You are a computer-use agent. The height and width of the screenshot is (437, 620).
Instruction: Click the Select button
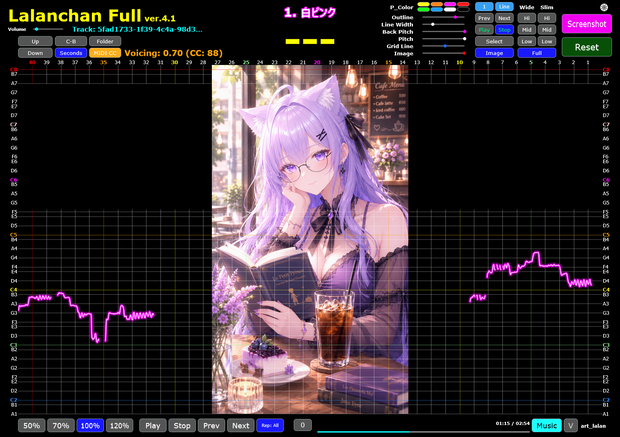(494, 41)
